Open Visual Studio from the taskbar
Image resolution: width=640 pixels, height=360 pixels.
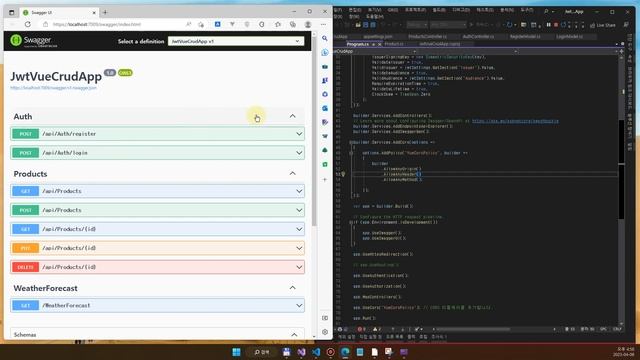tap(301, 352)
